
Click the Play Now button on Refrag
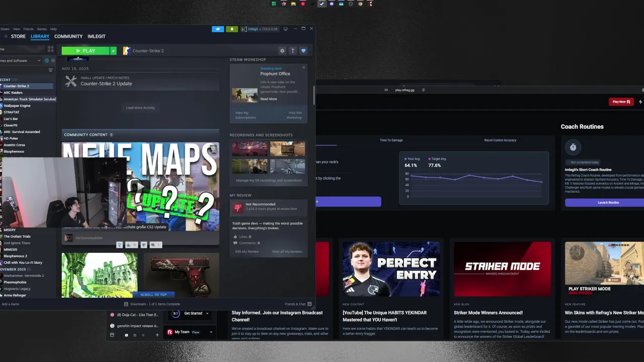point(620,102)
